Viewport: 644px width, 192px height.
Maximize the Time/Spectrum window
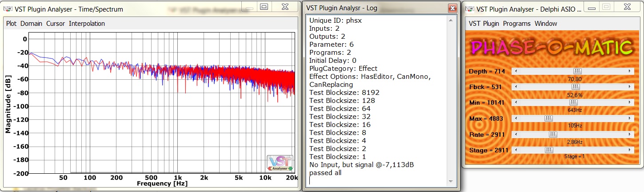pyautogui.click(x=264, y=6)
